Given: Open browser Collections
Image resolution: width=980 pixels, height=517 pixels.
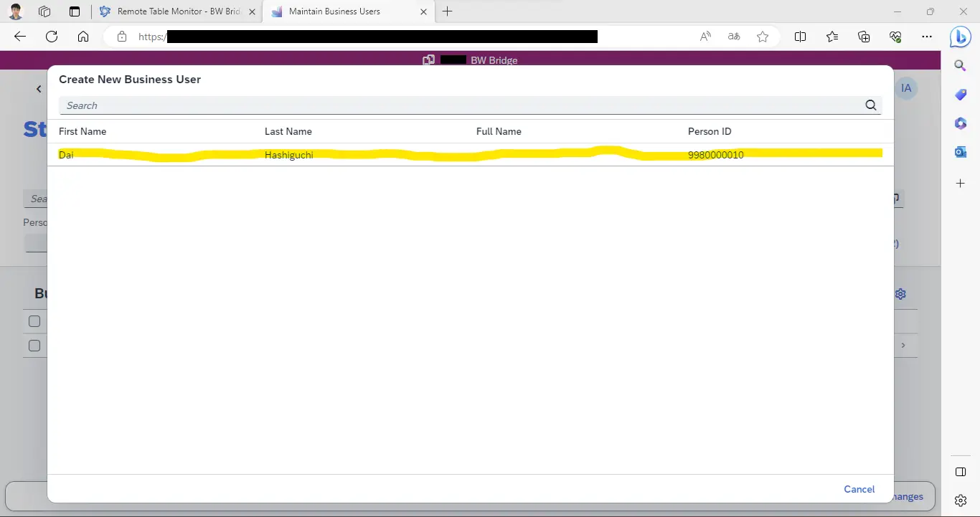Looking at the screenshot, I should (x=864, y=37).
